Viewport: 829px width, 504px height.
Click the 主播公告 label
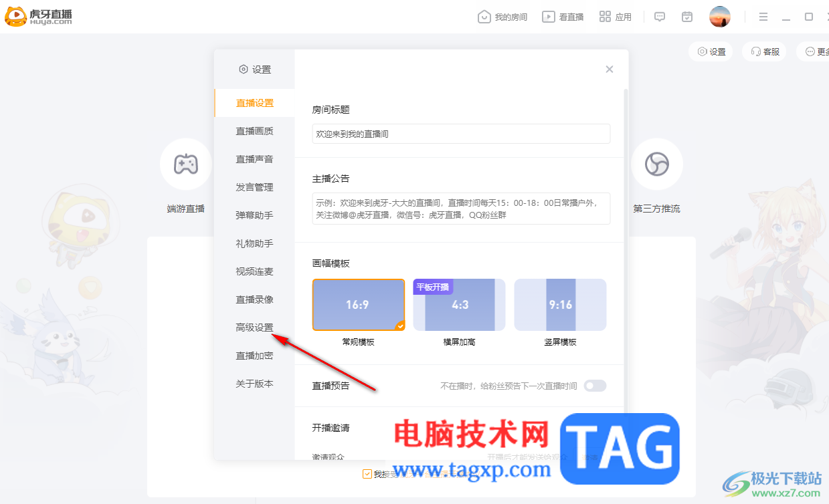tap(331, 178)
